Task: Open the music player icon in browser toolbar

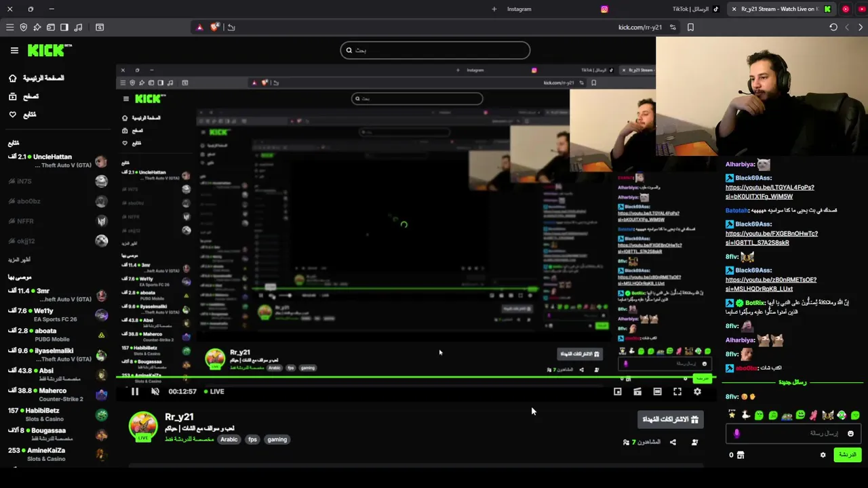Action: click(x=78, y=27)
